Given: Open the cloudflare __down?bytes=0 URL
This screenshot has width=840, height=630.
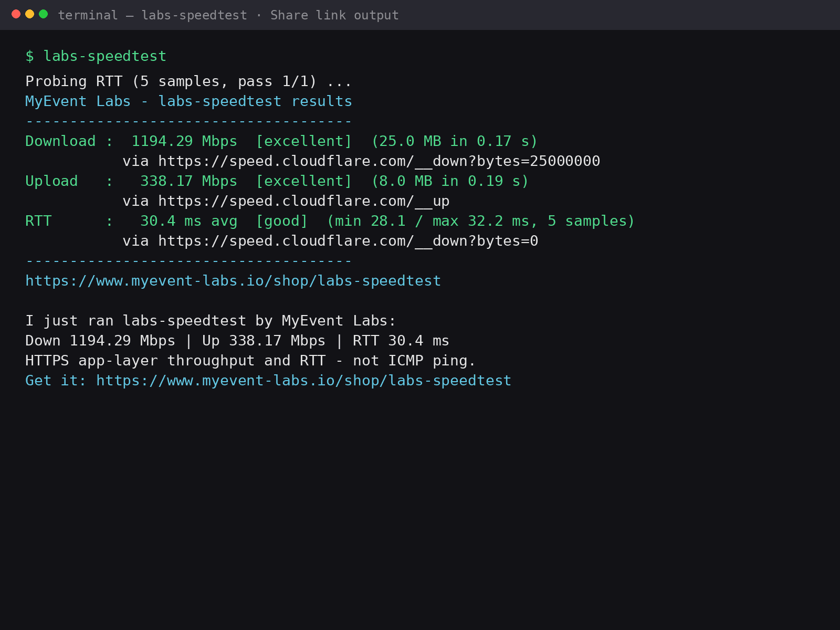Looking at the screenshot, I should click(348, 241).
